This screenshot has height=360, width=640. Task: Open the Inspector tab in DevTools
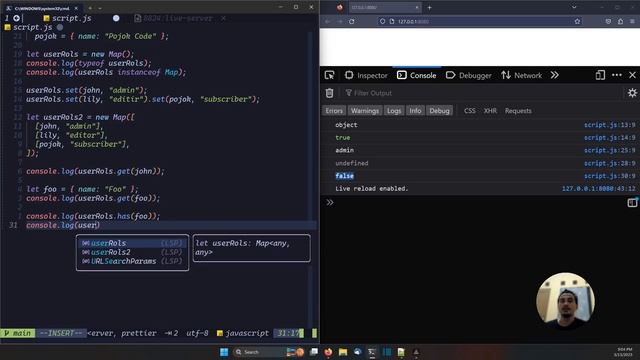tap(366, 75)
